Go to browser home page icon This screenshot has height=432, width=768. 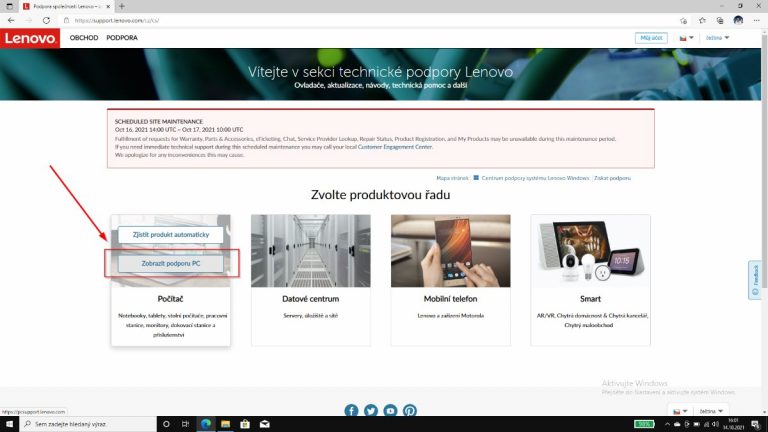pos(64,20)
